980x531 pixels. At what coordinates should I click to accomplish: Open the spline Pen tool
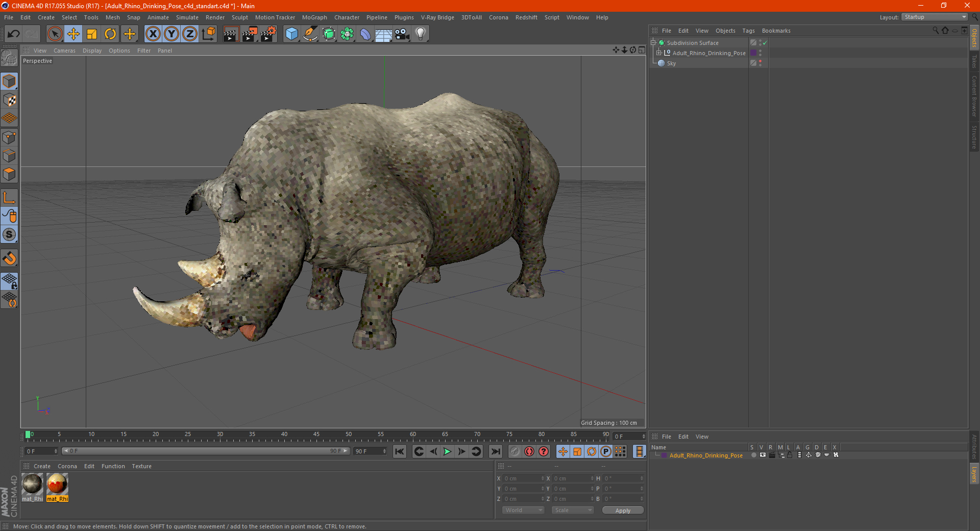coord(310,34)
